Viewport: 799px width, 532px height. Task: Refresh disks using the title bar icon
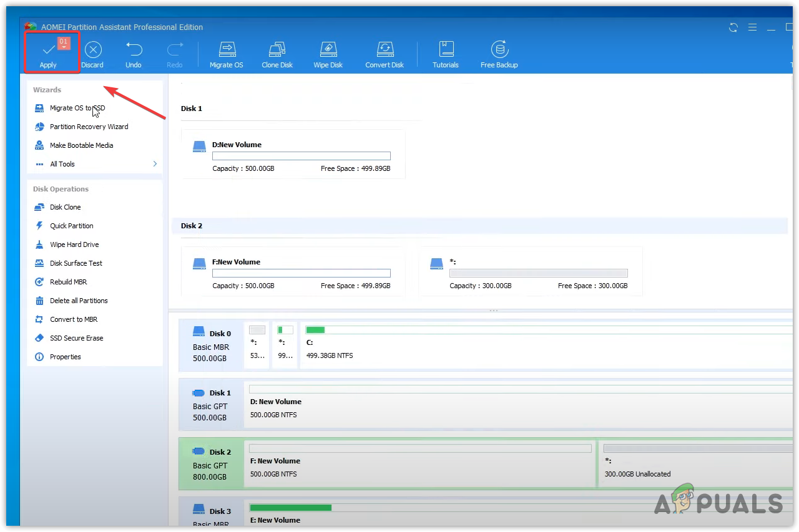pyautogui.click(x=733, y=27)
